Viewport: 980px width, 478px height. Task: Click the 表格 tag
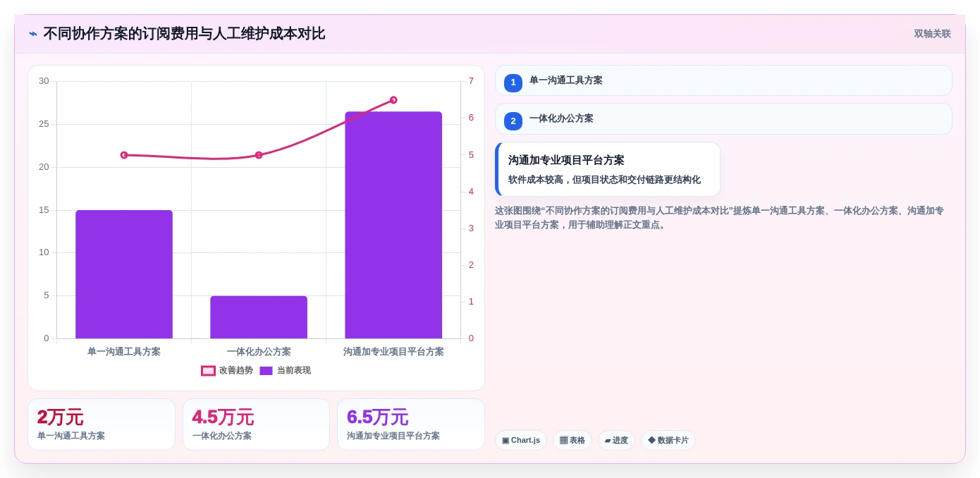click(572, 441)
